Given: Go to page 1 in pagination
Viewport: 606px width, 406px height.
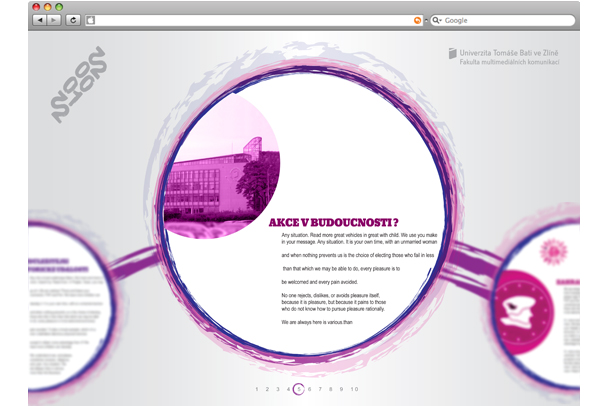Looking at the screenshot, I should (256, 388).
